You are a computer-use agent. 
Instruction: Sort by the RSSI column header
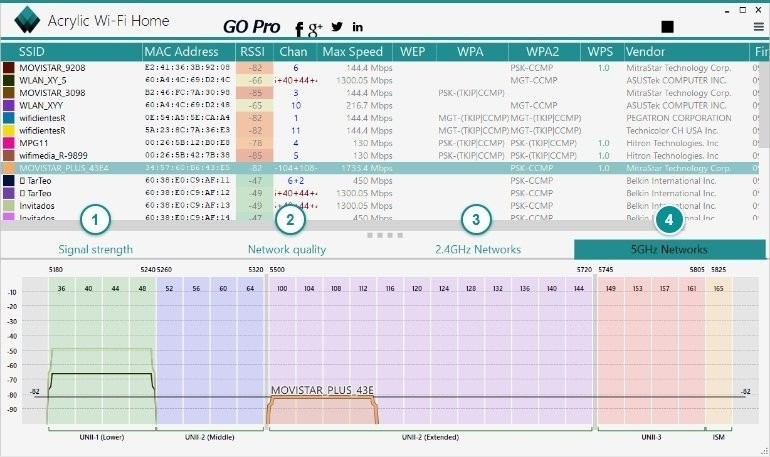click(254, 52)
